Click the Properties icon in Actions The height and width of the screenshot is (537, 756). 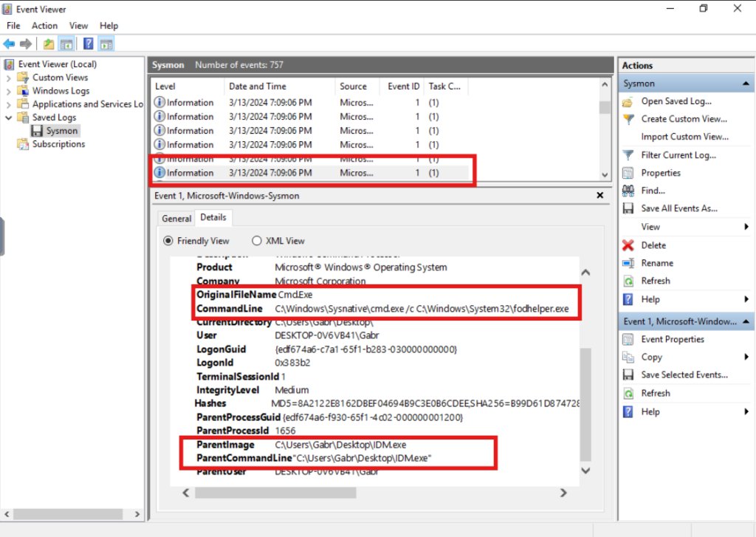tap(628, 173)
